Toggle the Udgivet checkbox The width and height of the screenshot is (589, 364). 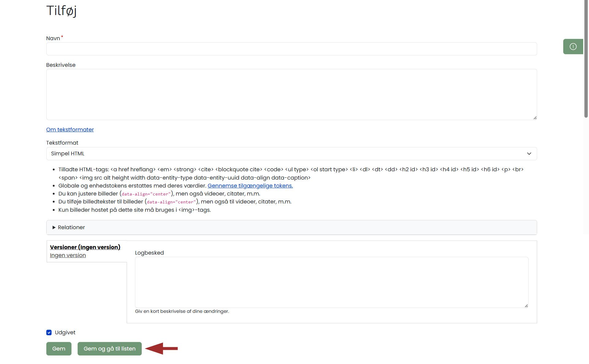(x=49, y=332)
